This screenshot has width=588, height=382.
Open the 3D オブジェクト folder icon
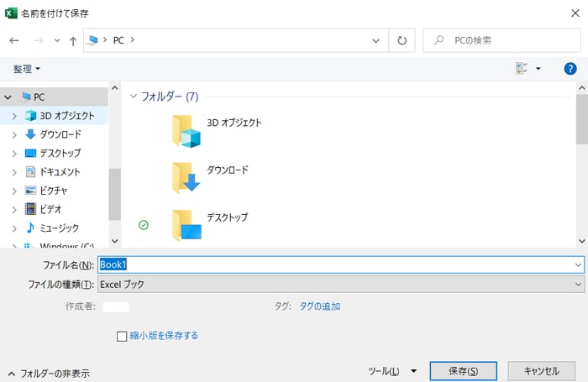186,131
